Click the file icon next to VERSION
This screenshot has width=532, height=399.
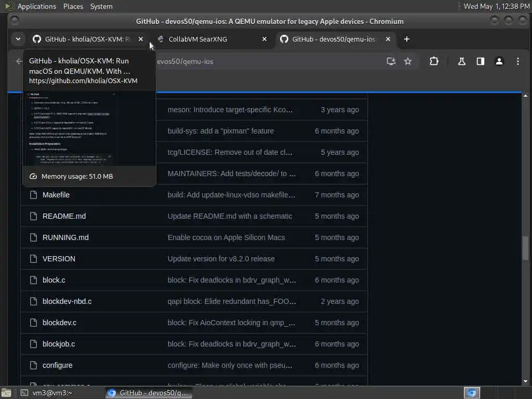coord(33,259)
